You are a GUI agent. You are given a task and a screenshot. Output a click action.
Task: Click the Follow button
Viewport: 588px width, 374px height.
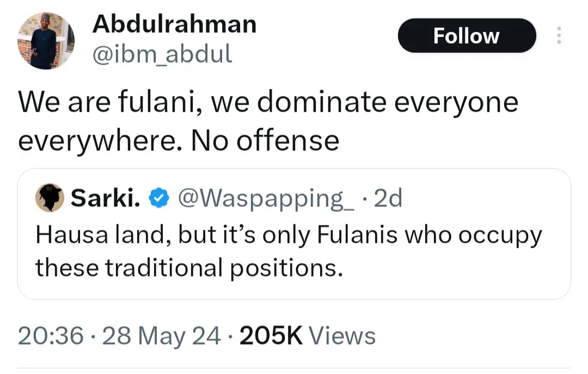pos(467,36)
